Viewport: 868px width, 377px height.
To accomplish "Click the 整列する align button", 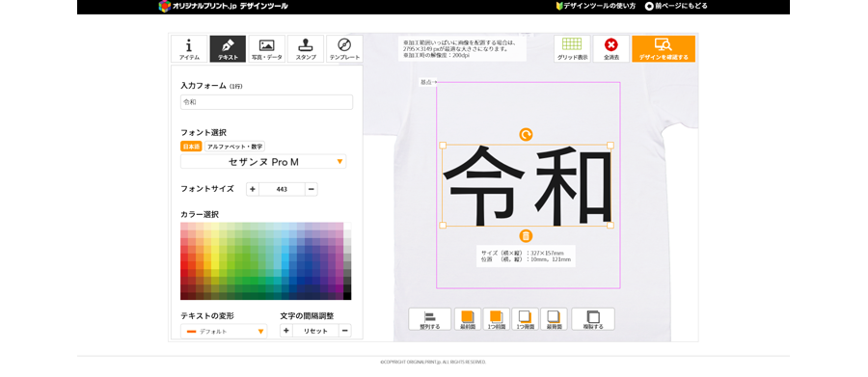I will (429, 319).
